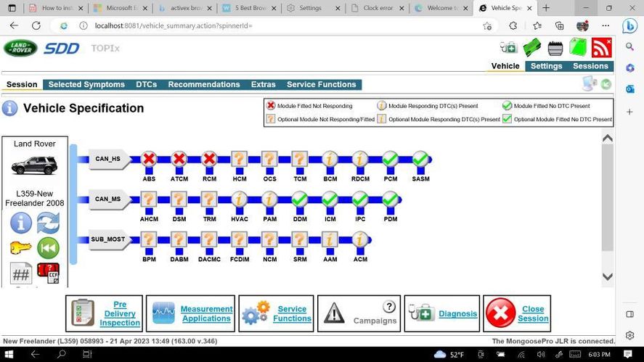Select the BPM module icon
This screenshot has width=644, height=362.
click(149, 239)
